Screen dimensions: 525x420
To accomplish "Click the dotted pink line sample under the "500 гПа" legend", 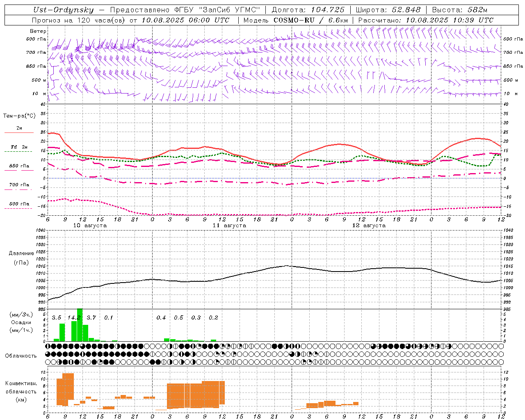I will pos(18,208).
